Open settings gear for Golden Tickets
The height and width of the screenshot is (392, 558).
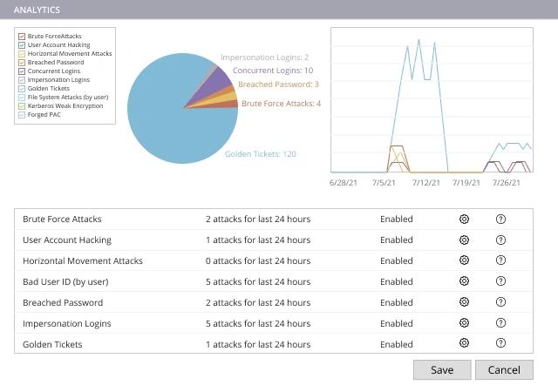tap(464, 343)
